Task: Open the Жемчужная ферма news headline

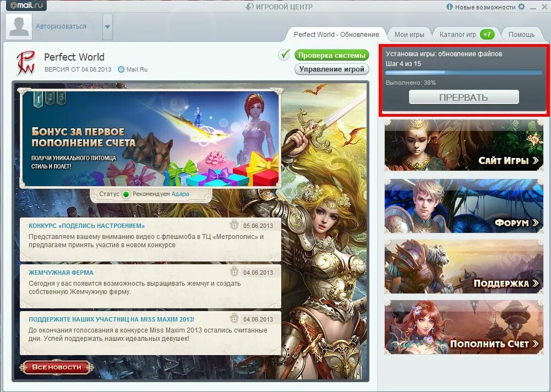Action: (x=61, y=273)
